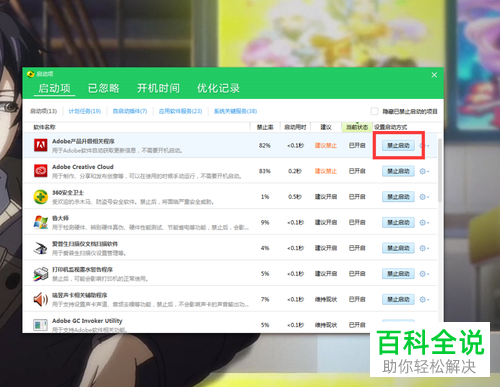This screenshot has width=500, height=387.
Task: Click 维持现状 in the sound card row
Action: tap(326, 300)
